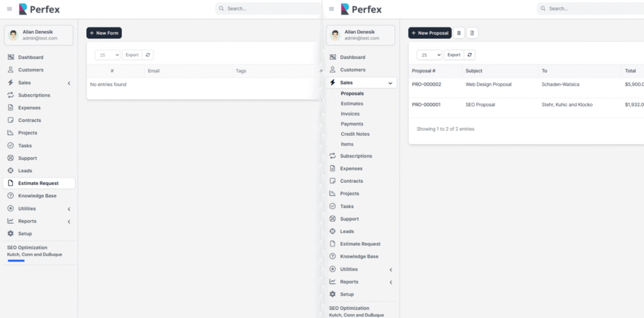644x318 pixels.
Task: Click Projects icon in Estimate Request screen sidebar
Action: point(11,133)
